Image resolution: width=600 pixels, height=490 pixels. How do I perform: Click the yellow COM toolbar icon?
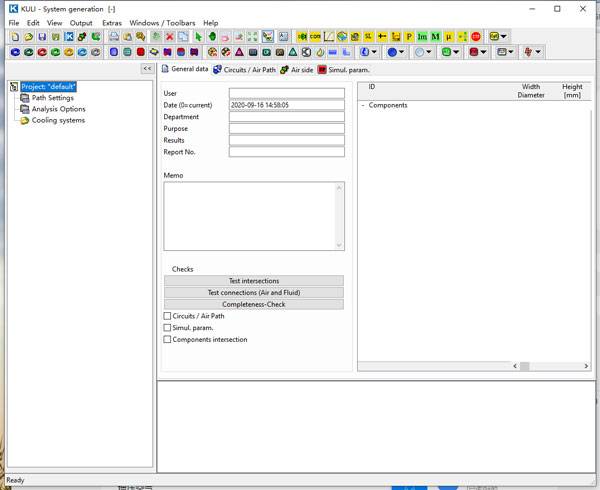coord(315,37)
